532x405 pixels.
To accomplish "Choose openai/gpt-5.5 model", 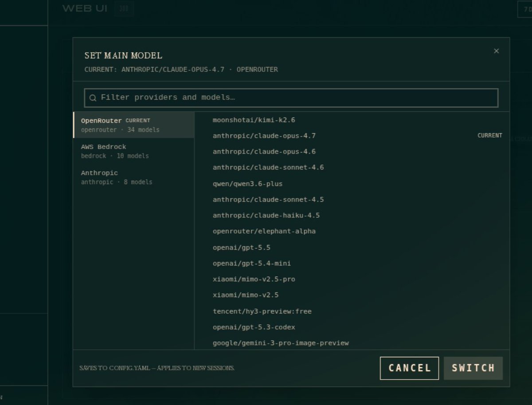I will (x=352, y=248).
